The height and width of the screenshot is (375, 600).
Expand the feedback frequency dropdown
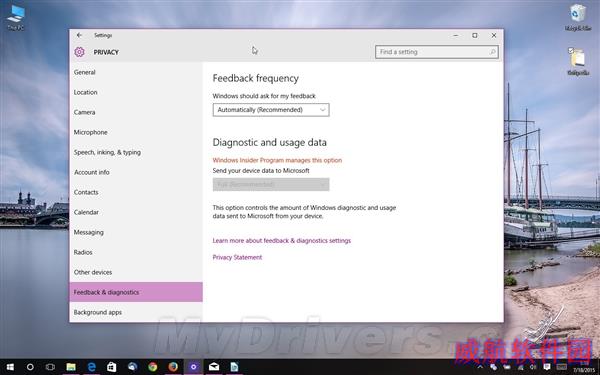pyautogui.click(x=271, y=110)
